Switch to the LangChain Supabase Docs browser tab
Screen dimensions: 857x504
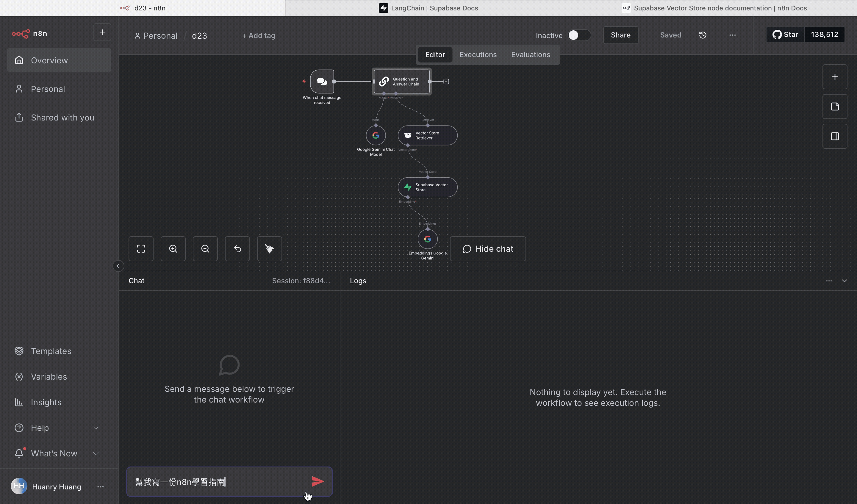click(428, 8)
